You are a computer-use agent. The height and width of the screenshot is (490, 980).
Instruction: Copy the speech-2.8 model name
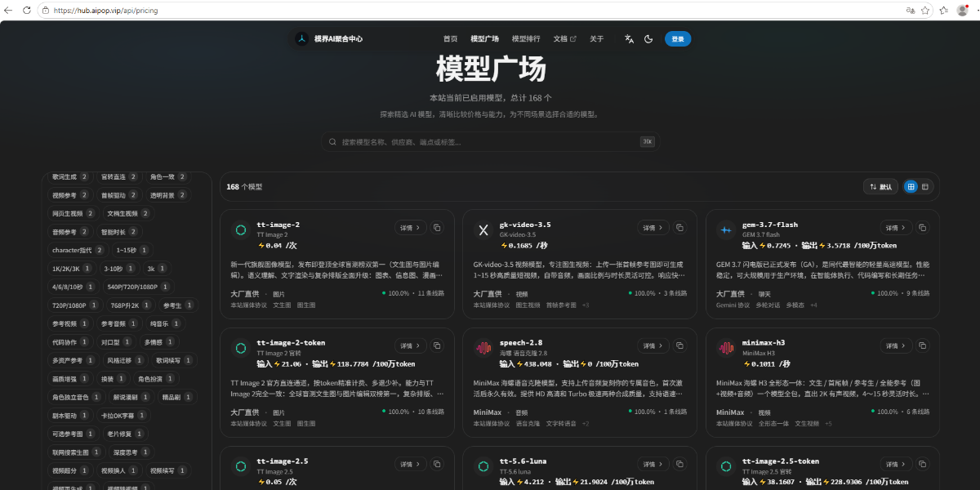(680, 346)
